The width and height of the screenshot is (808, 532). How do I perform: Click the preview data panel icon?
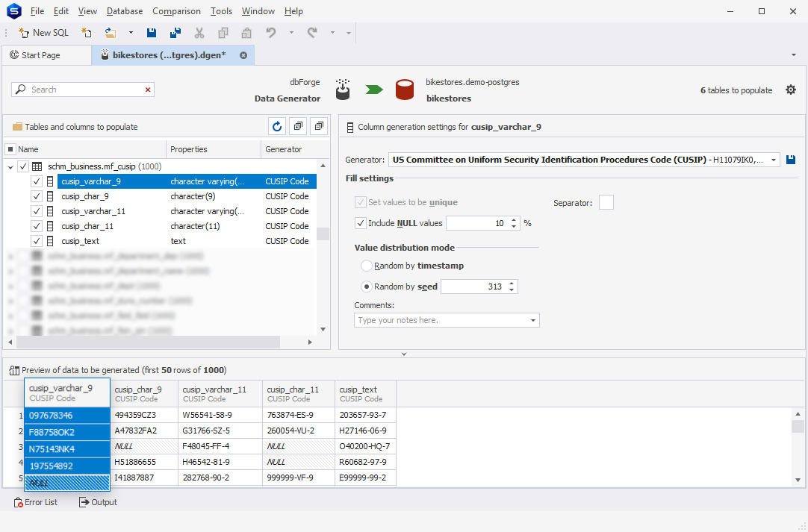tap(14, 370)
